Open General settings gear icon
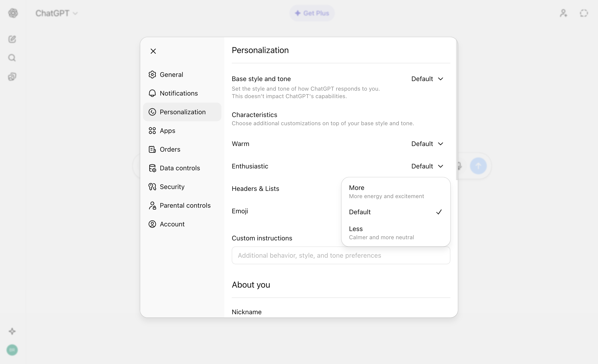 click(x=152, y=75)
